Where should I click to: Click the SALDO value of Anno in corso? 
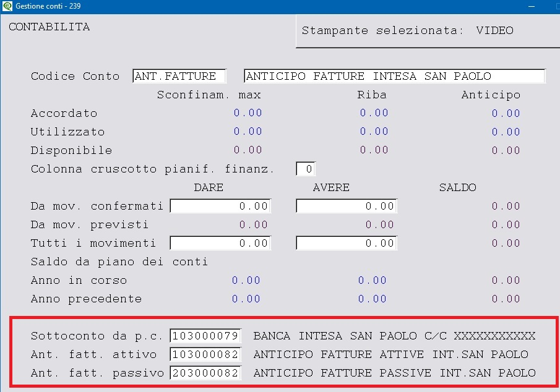[x=506, y=280]
